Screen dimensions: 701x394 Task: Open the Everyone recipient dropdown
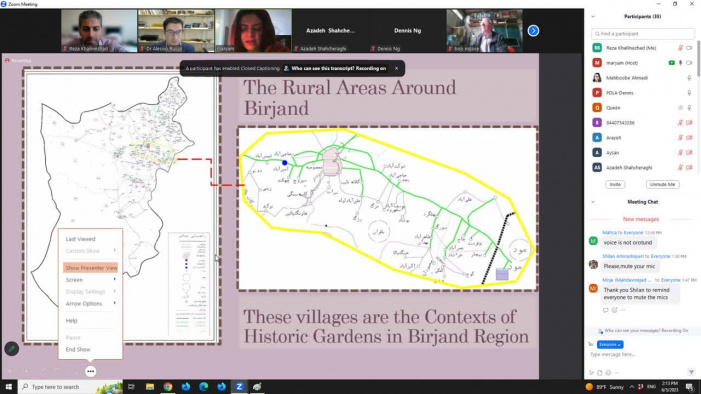tap(610, 345)
